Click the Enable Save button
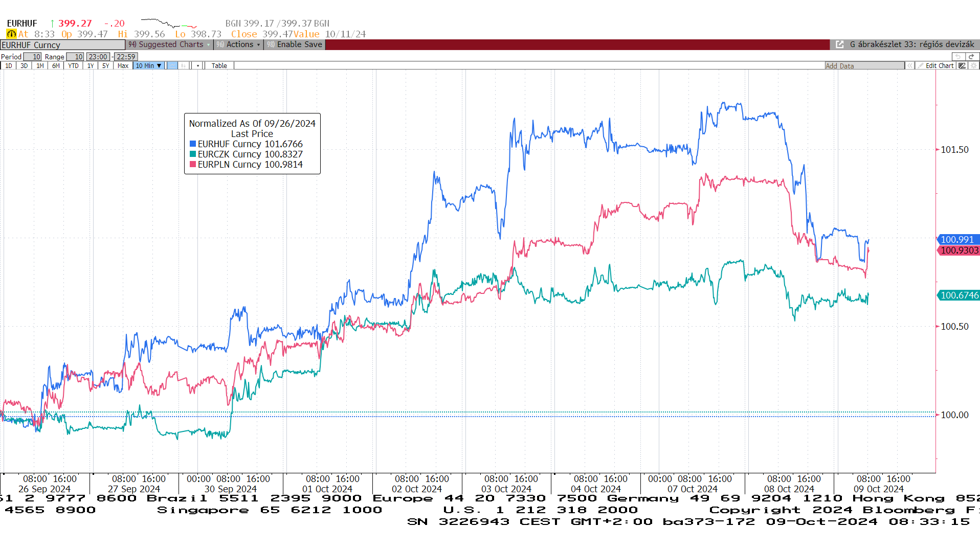 295,44
